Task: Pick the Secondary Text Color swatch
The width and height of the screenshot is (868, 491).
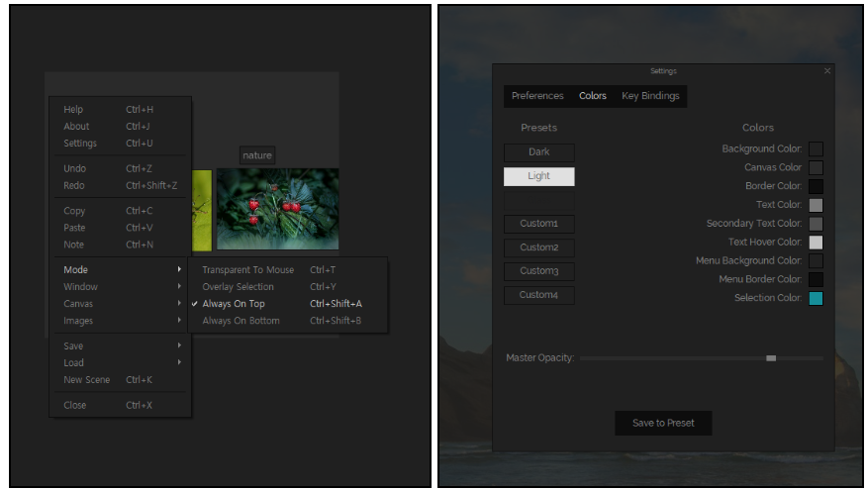Action: point(816,224)
